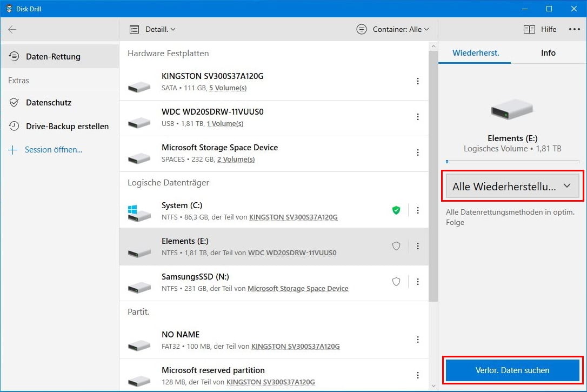Open options menu for SamsungsSSD (N:)

(418, 282)
